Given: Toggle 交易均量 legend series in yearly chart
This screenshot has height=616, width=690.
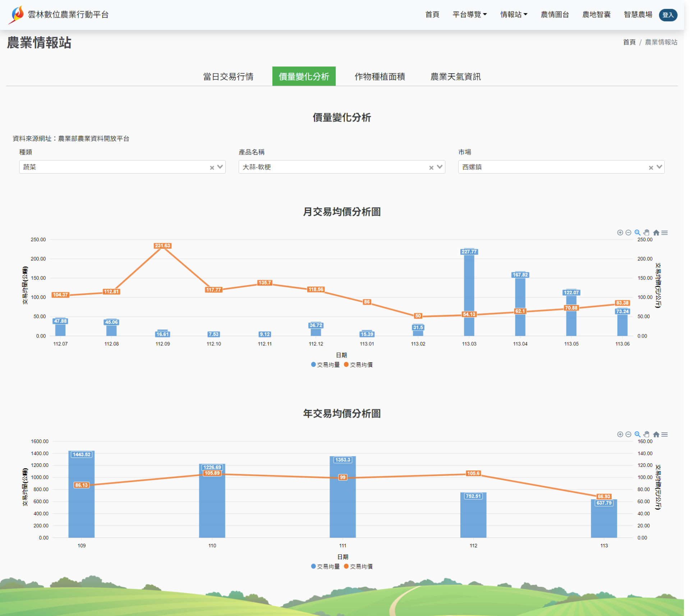Looking at the screenshot, I should point(325,566).
